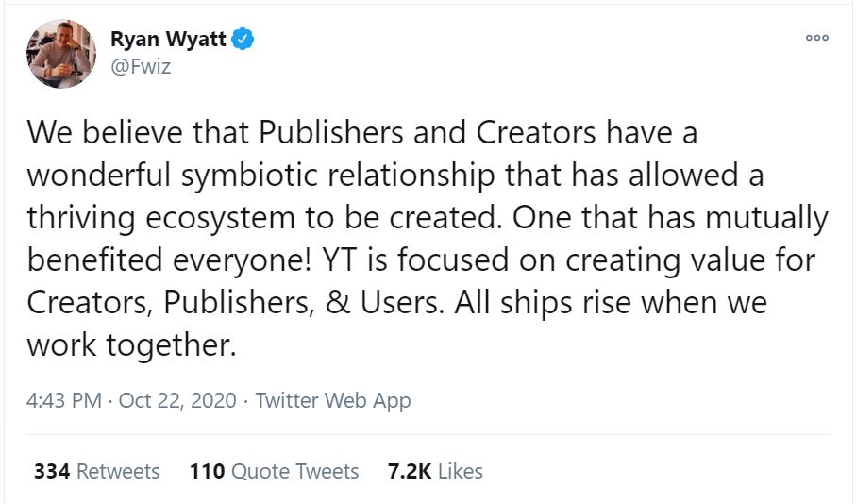
Task: Open the Twitter Web App source link
Action: click(x=333, y=400)
